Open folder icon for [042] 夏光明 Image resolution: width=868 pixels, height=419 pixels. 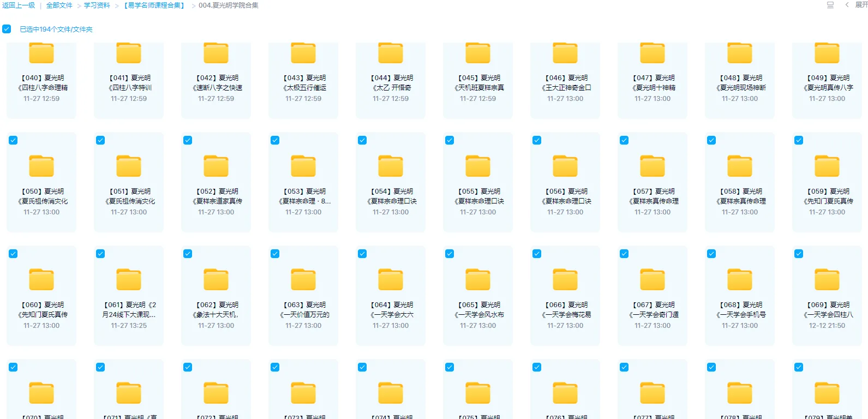coord(216,53)
